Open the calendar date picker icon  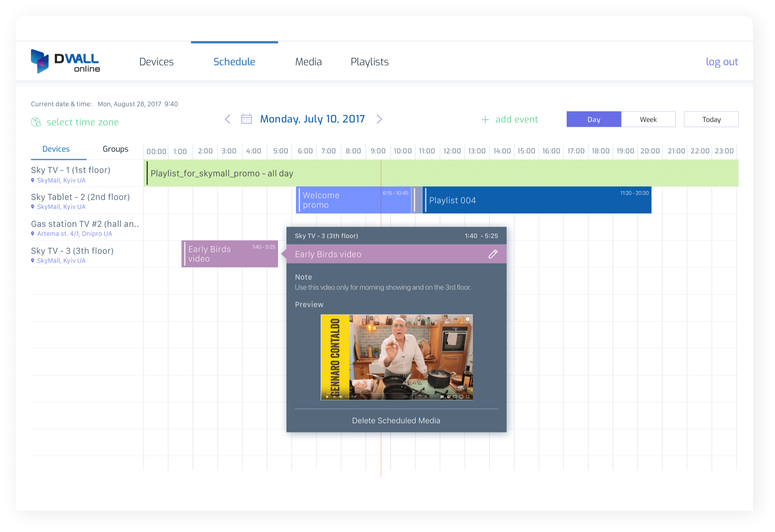[x=247, y=119]
